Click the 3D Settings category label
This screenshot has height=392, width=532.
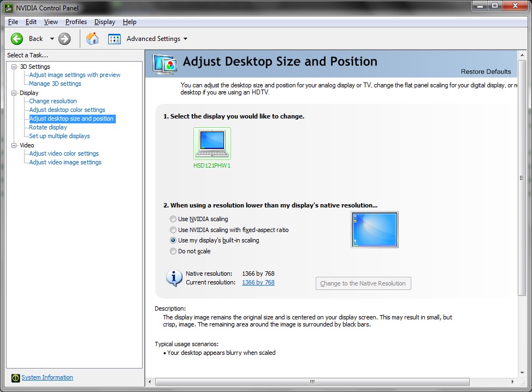[35, 67]
